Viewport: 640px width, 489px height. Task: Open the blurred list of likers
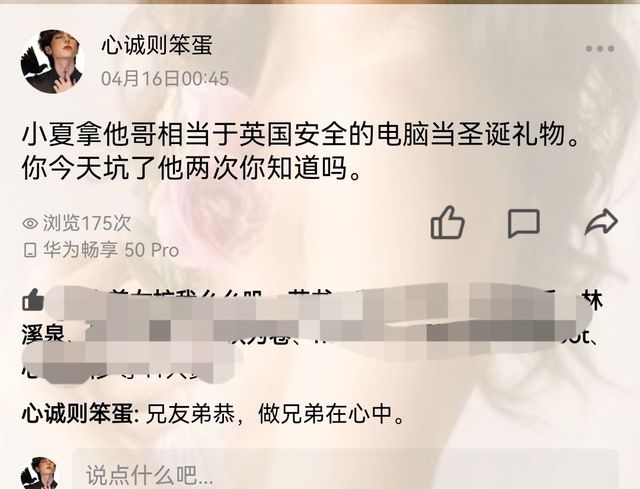pyautogui.click(x=312, y=336)
